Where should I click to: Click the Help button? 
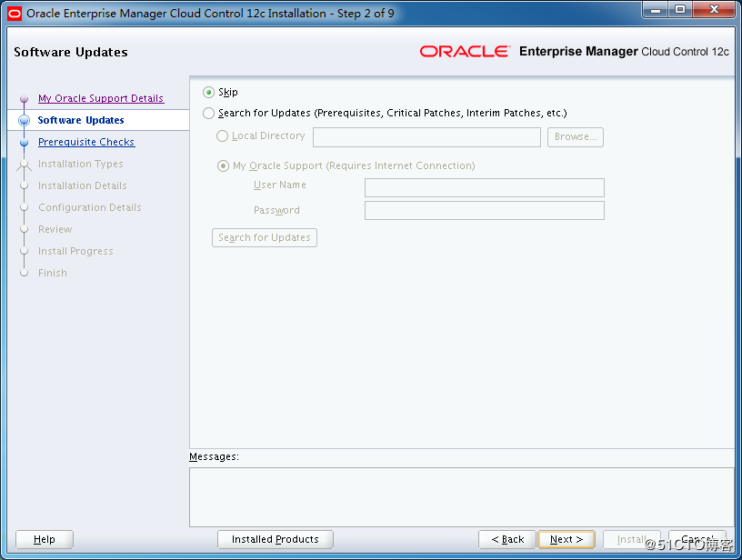(x=44, y=539)
